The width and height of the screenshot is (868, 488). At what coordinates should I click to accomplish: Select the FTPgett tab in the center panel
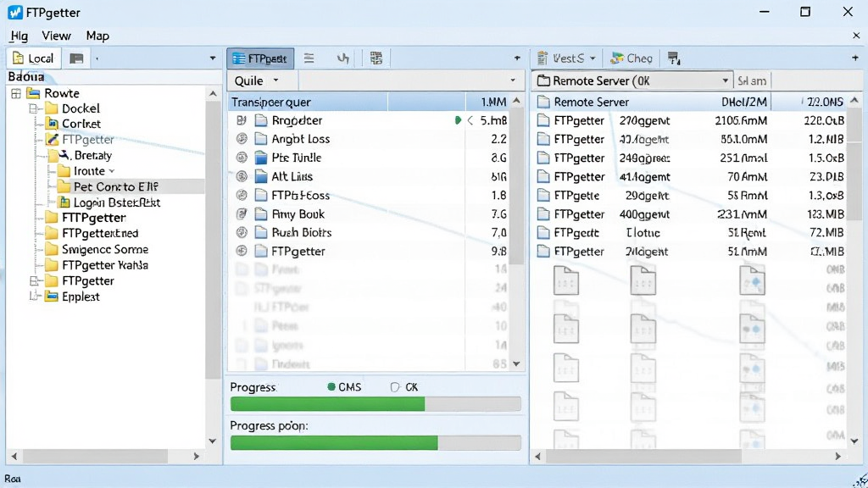259,58
